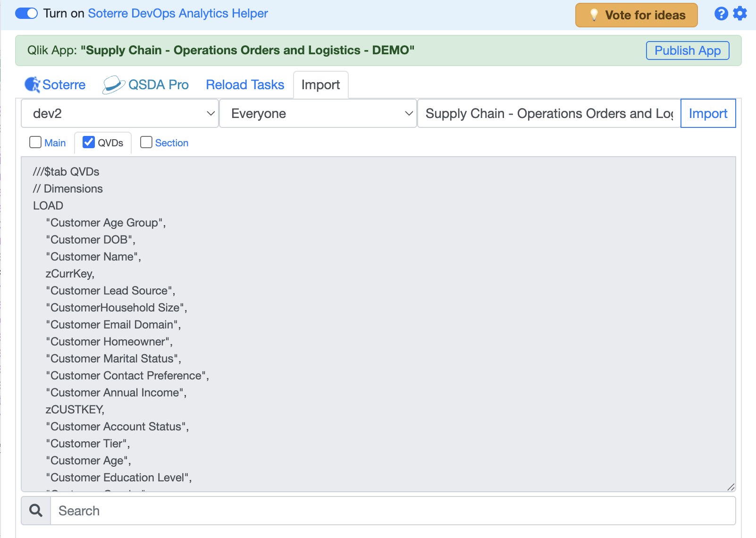Screen dimensions: 756x538
Task: Click the "CustomerHousehold Size" field line
Action: [x=117, y=308]
